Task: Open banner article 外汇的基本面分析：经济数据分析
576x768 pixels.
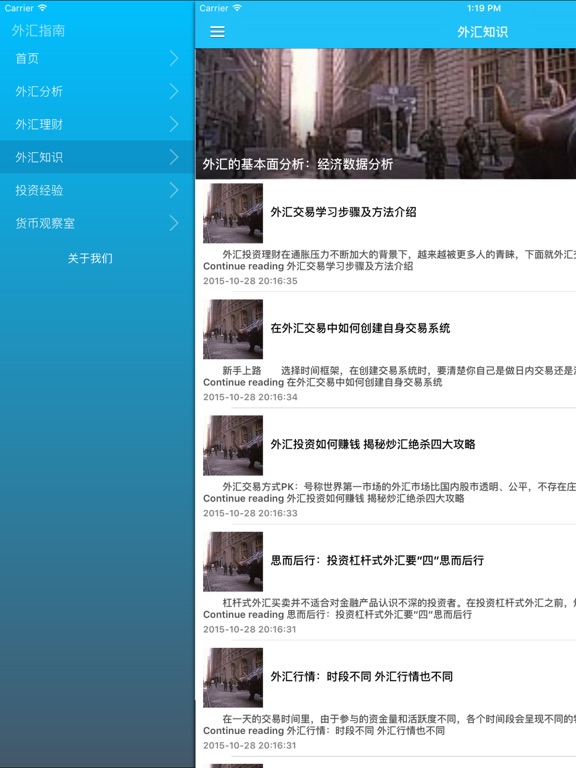Action: [385, 114]
